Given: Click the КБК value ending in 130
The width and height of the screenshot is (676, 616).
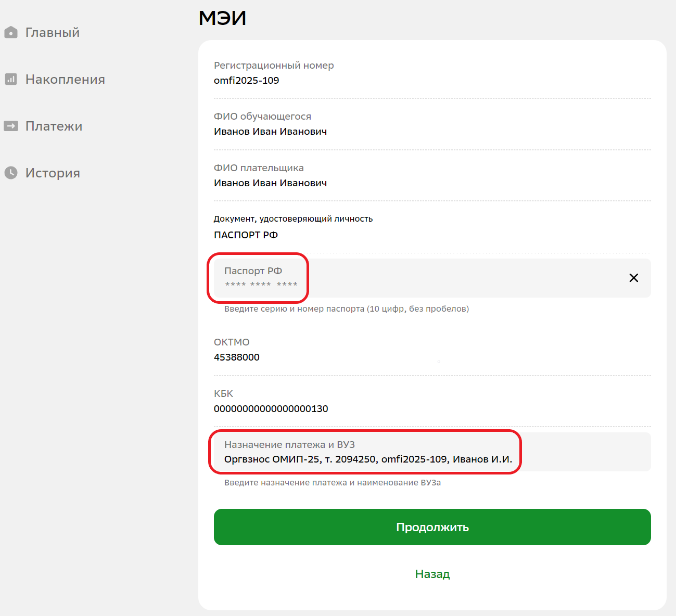Looking at the screenshot, I should (x=271, y=409).
